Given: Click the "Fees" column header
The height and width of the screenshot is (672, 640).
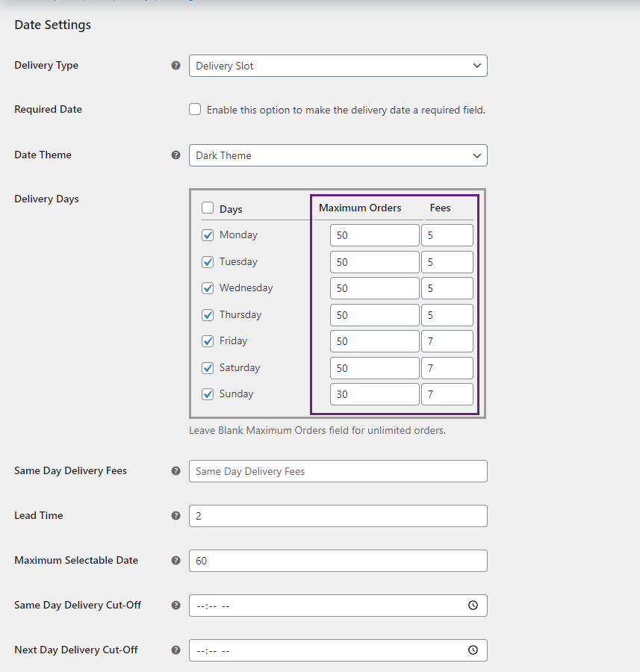Looking at the screenshot, I should point(441,208).
